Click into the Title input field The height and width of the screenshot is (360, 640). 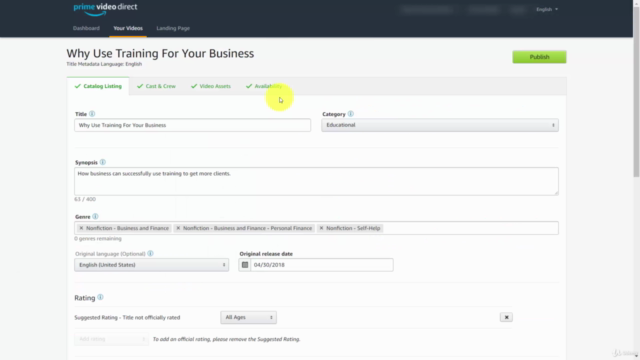[x=192, y=125]
